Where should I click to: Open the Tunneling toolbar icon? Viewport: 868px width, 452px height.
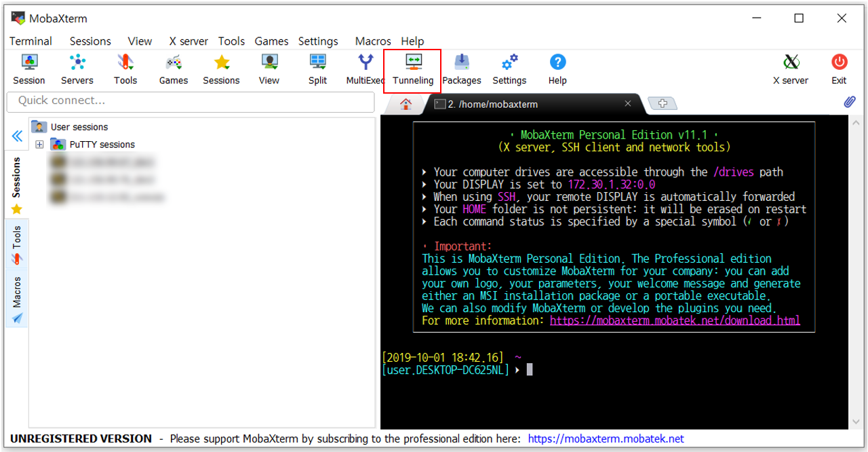click(413, 70)
